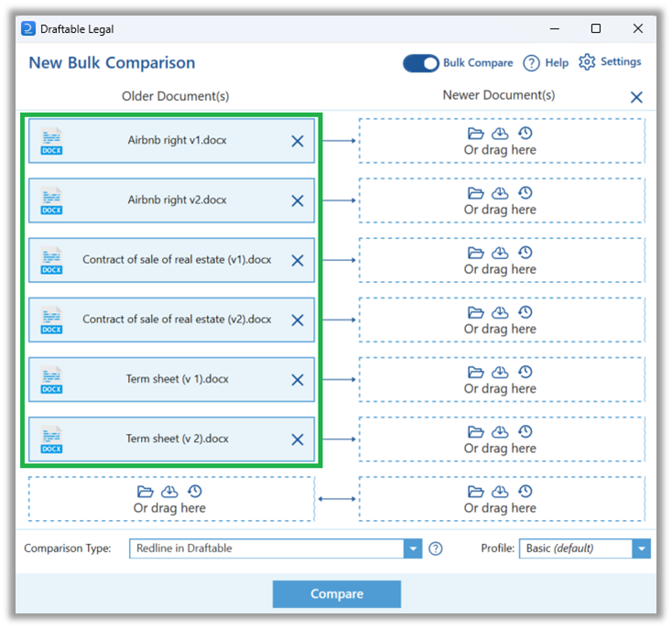Browse folder in bottom Newer Document slot
The image size is (672, 629).
click(475, 492)
